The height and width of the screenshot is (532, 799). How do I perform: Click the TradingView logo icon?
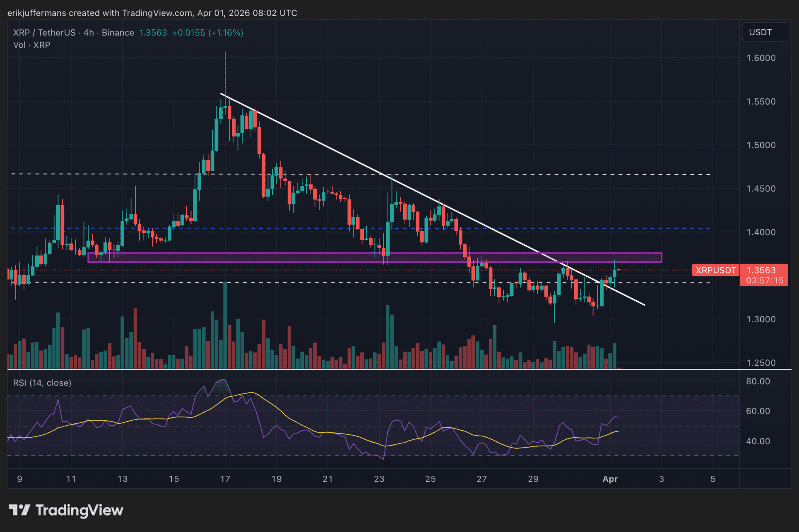[19, 510]
